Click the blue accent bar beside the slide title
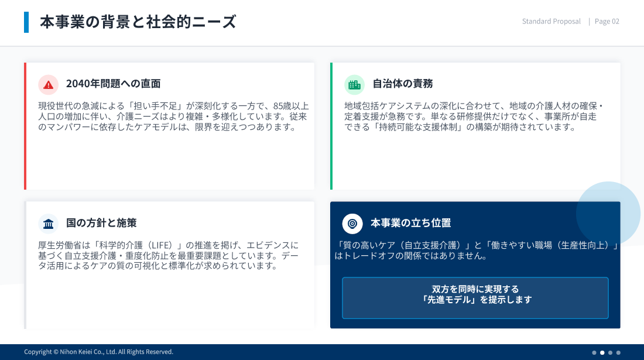Viewport: 644px width, 360px height. [26, 22]
